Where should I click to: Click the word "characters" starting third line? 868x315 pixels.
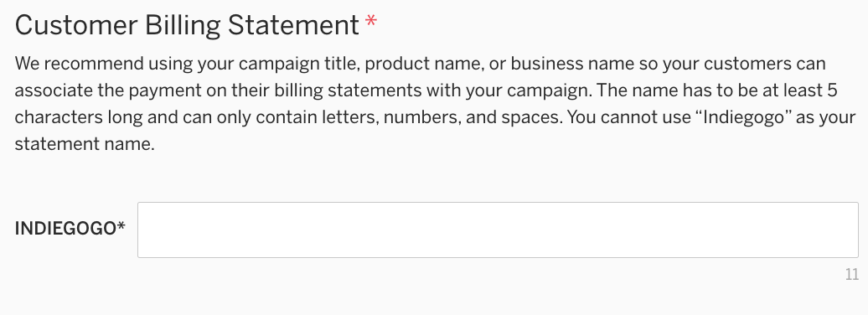[59, 117]
